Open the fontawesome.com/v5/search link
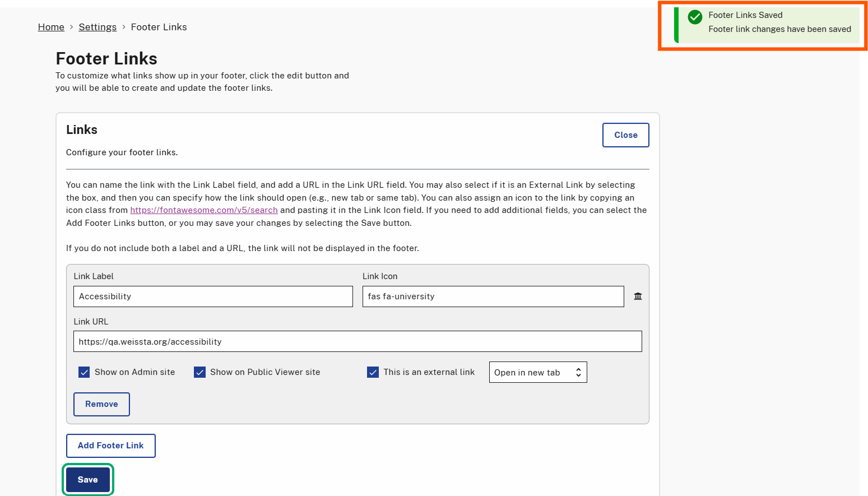 click(203, 210)
